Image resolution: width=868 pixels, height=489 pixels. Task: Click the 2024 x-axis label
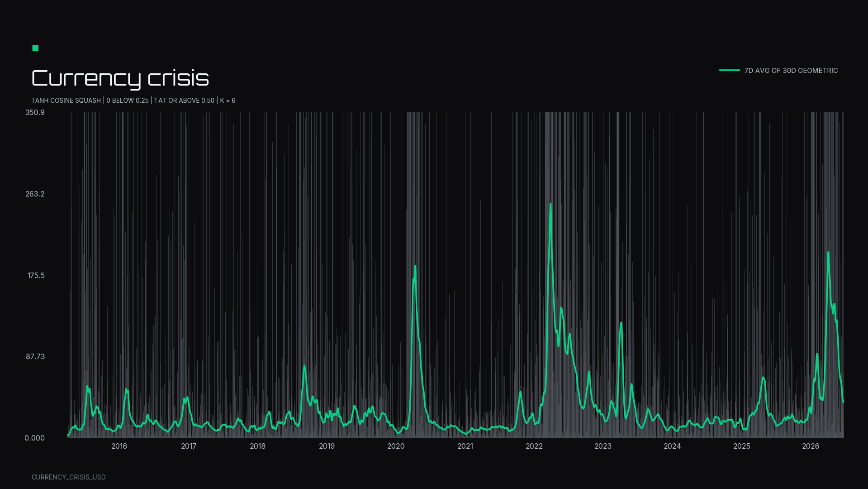coord(672,446)
